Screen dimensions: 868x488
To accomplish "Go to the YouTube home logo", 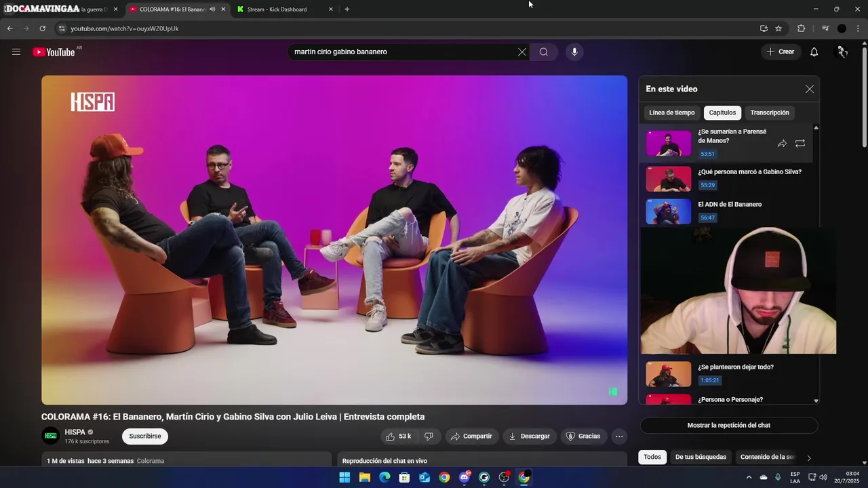I will pyautogui.click(x=54, y=52).
